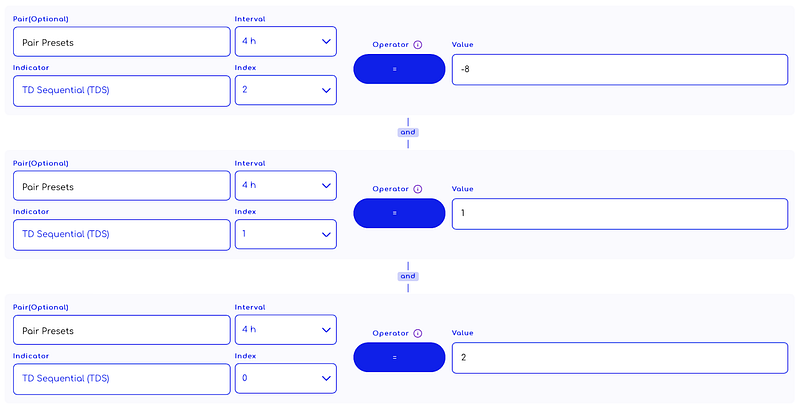Click the Value field containing 1
800x410 pixels.
coord(619,213)
